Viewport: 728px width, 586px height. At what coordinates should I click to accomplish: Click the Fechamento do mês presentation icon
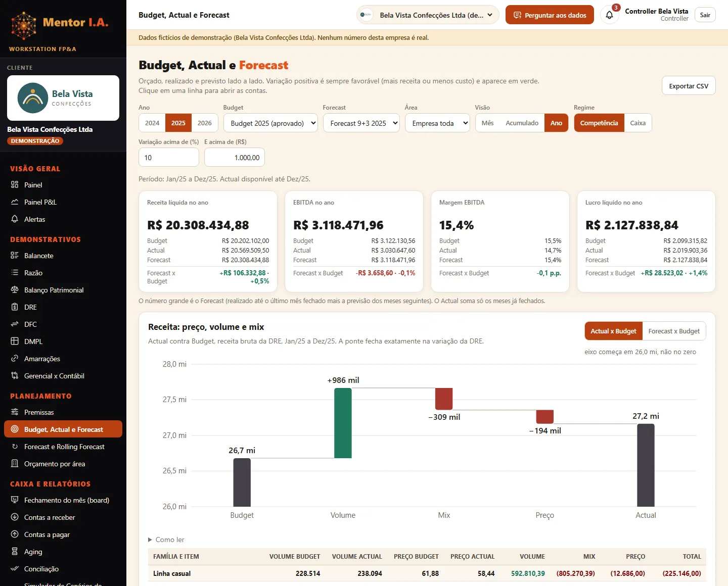(x=15, y=500)
